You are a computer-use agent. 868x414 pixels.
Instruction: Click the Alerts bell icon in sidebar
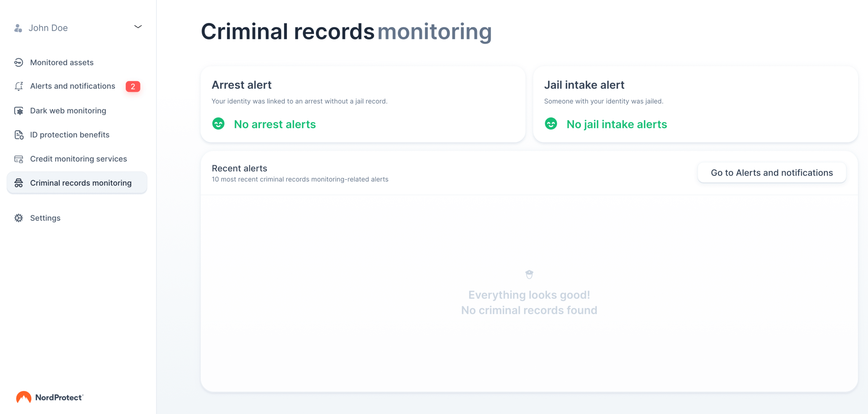point(19,86)
